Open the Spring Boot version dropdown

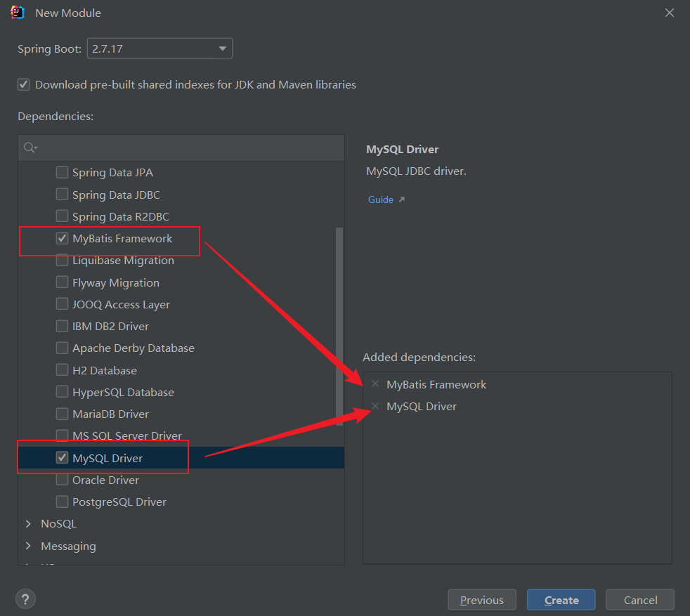click(160, 48)
